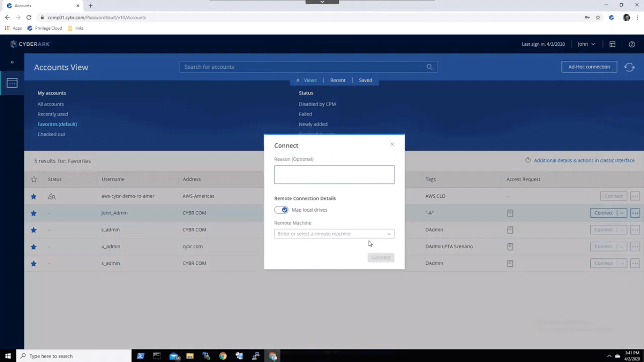Open the Remote Machine selection dropdown
This screenshot has width=644, height=362.
tap(389, 233)
